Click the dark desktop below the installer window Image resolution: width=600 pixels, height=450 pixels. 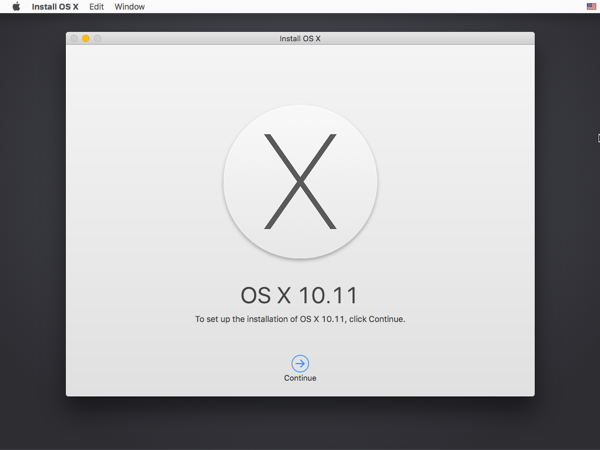click(x=300, y=424)
